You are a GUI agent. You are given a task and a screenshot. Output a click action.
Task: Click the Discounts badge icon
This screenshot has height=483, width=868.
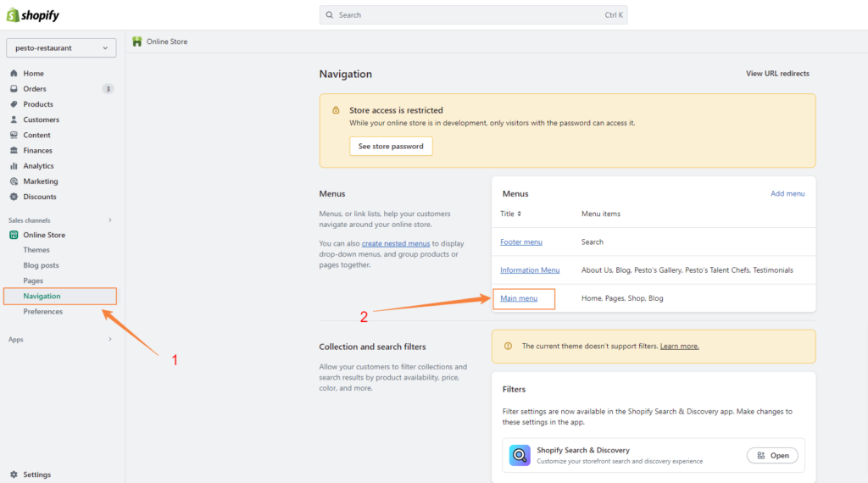(x=14, y=197)
